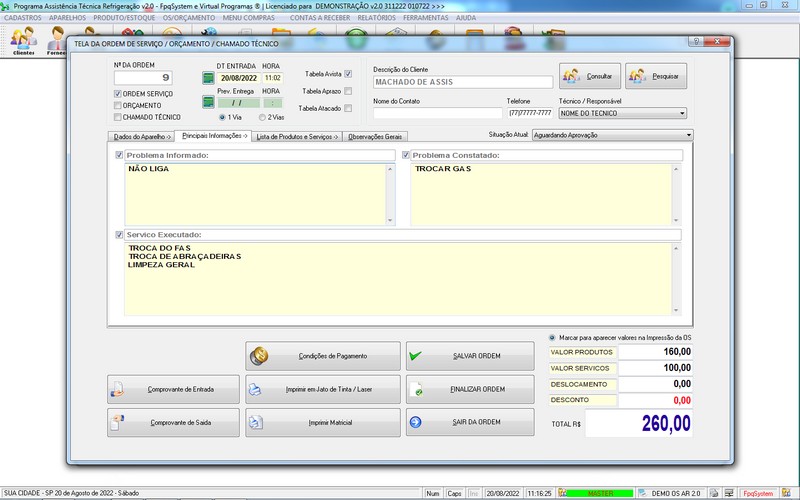800x500 pixels.
Task: Click the document icon on FINALIZAR ORDEM
Action: [419, 389]
